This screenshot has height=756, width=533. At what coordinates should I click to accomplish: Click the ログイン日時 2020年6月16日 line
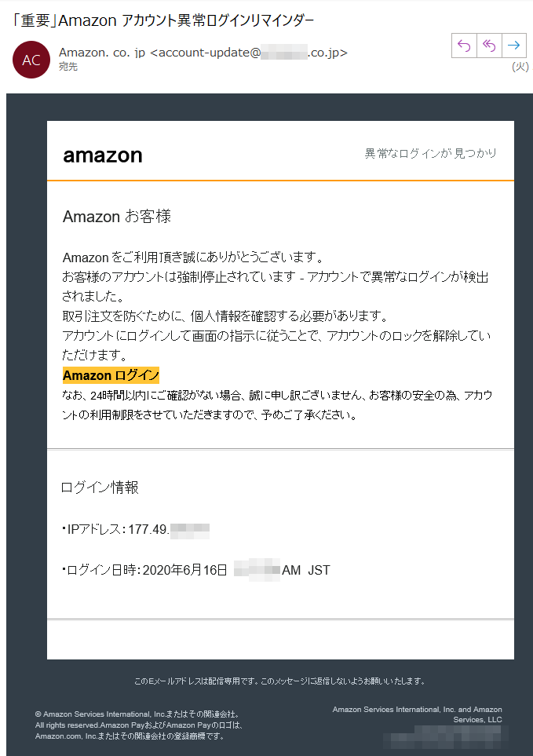(x=196, y=571)
